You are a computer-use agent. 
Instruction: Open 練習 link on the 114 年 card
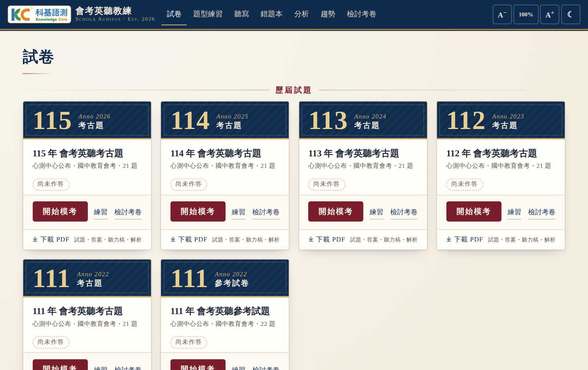tap(239, 212)
